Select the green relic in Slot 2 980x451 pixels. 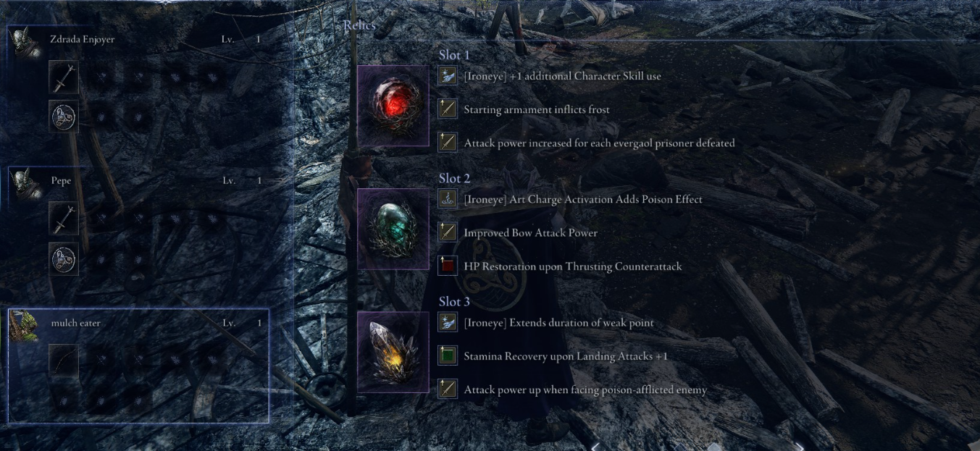[393, 229]
